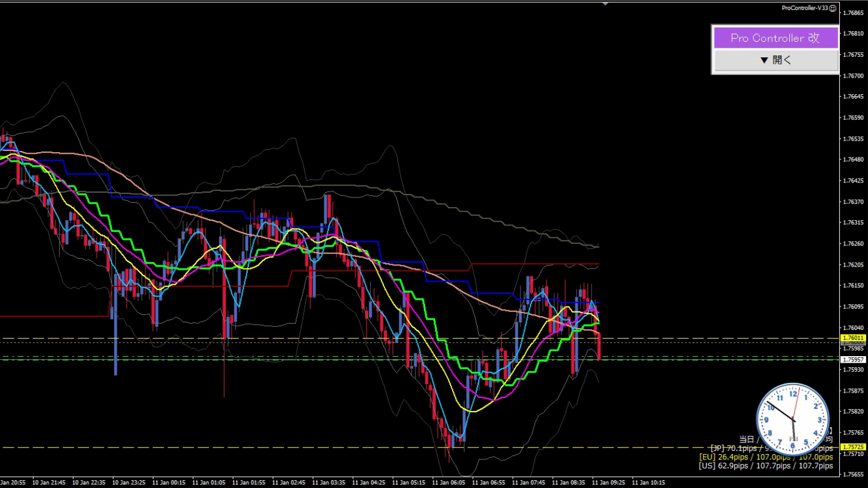The height and width of the screenshot is (488, 868).
Task: Click the analog clock widget
Action: pyautogui.click(x=793, y=419)
